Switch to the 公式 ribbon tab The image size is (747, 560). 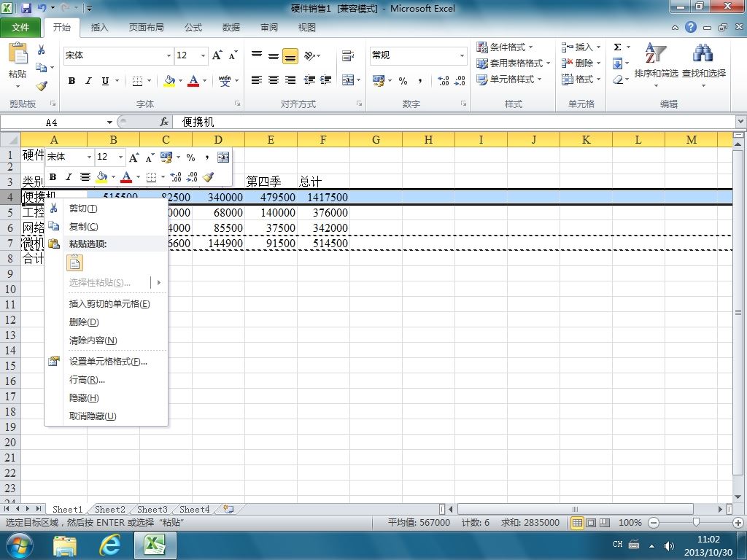193,27
